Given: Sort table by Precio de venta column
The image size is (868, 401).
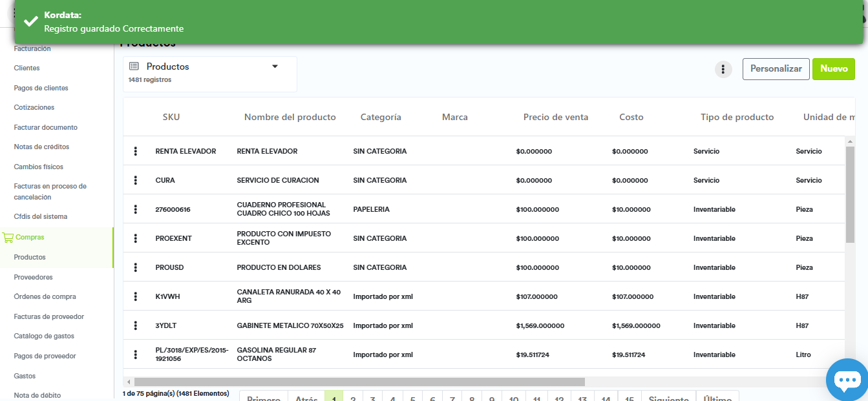Looking at the screenshot, I should tap(555, 117).
